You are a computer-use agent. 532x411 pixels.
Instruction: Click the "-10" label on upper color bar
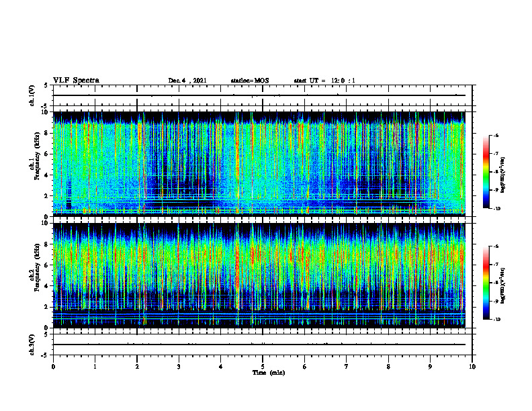496,209
